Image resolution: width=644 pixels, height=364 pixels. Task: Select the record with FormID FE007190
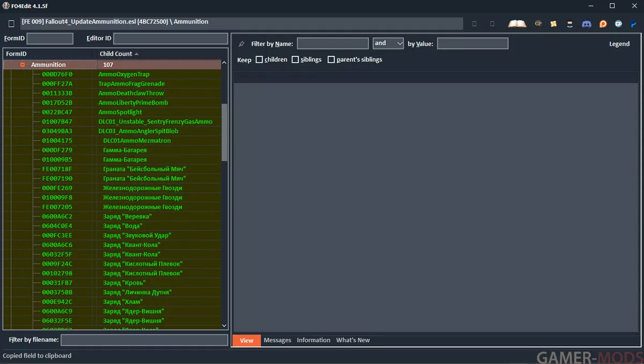click(x=112, y=178)
